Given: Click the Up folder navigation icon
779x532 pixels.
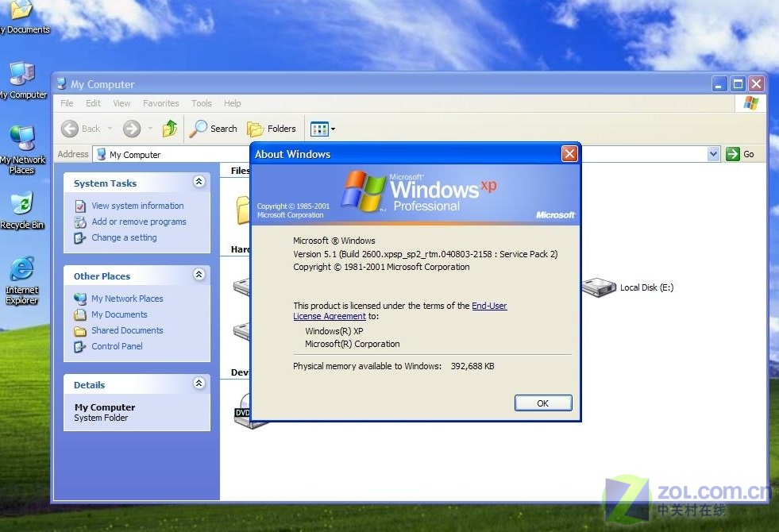Looking at the screenshot, I should point(170,128).
